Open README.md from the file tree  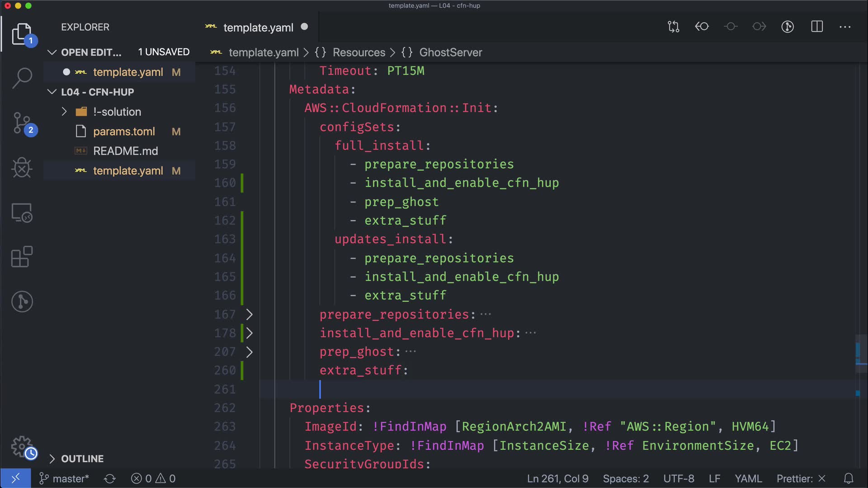tap(125, 151)
